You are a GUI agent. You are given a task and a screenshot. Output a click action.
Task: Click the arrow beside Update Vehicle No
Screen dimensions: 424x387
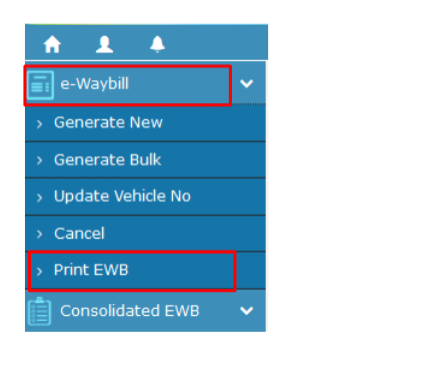40,198
